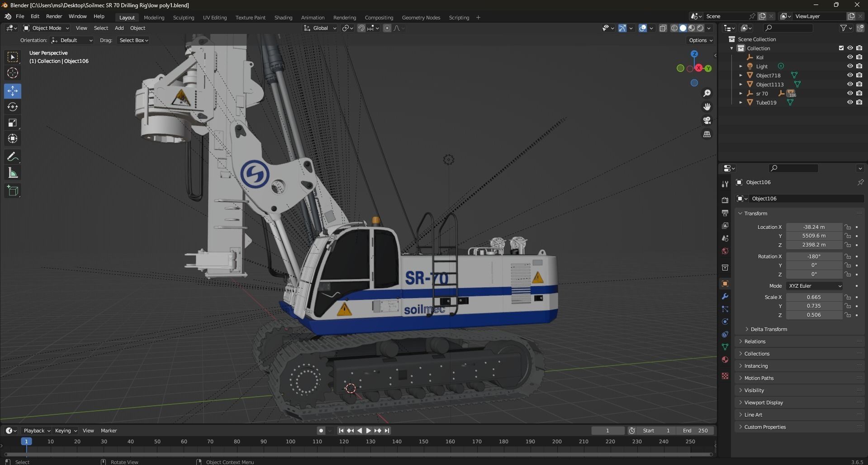Image resolution: width=868 pixels, height=465 pixels.
Task: Uncheck the Collection exclude checkbox
Action: pos(841,48)
